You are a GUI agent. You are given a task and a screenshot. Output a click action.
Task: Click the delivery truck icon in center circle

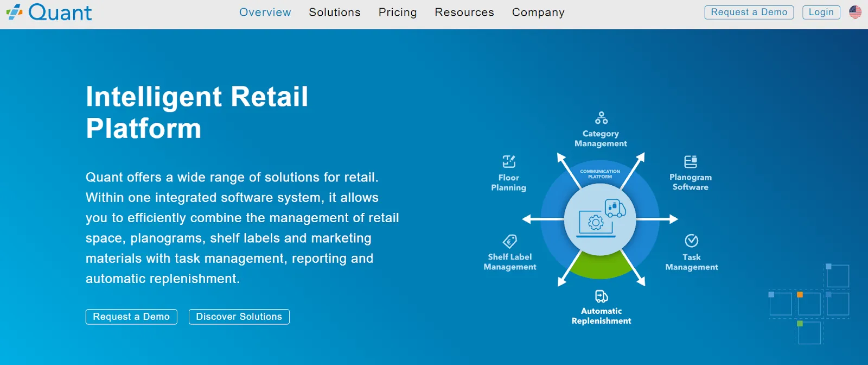click(615, 208)
